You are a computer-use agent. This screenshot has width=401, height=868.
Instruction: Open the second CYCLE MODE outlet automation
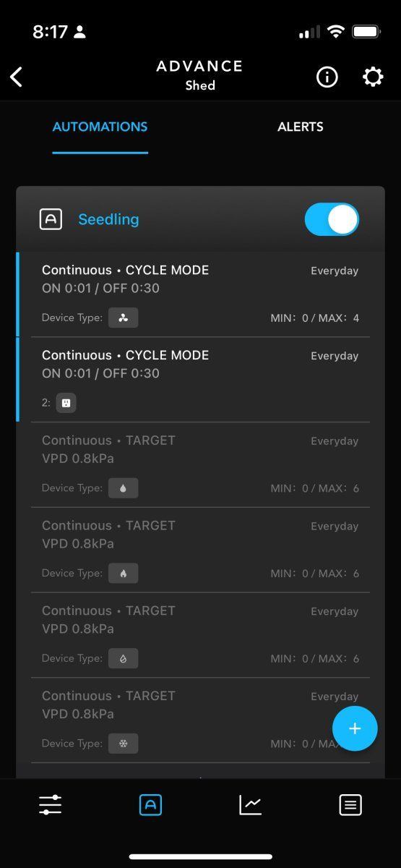click(x=193, y=380)
